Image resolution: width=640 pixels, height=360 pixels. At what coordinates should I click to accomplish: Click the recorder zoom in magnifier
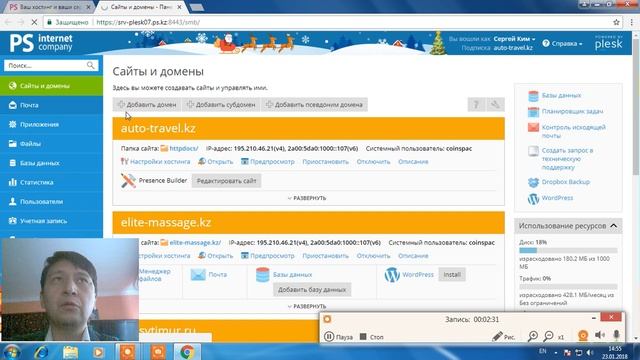point(533,336)
